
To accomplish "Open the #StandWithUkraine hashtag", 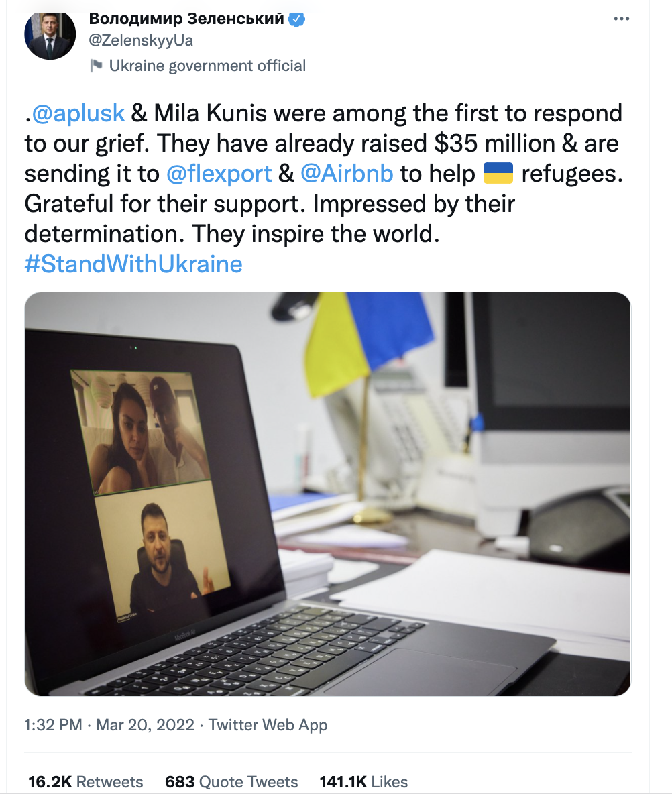I will click(x=133, y=264).
